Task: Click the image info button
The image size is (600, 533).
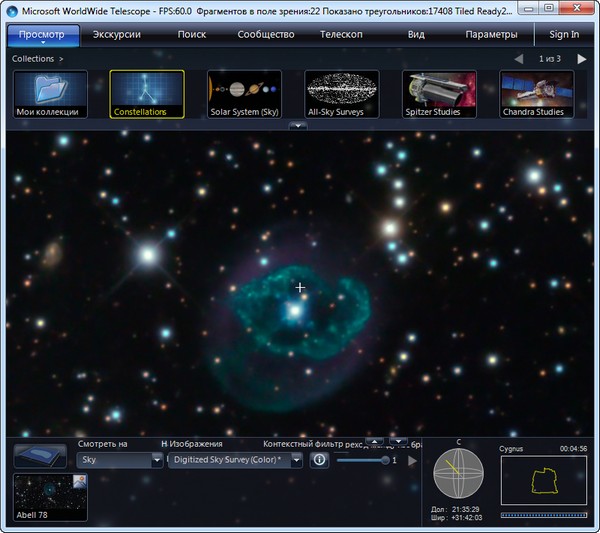Action: pos(319,460)
